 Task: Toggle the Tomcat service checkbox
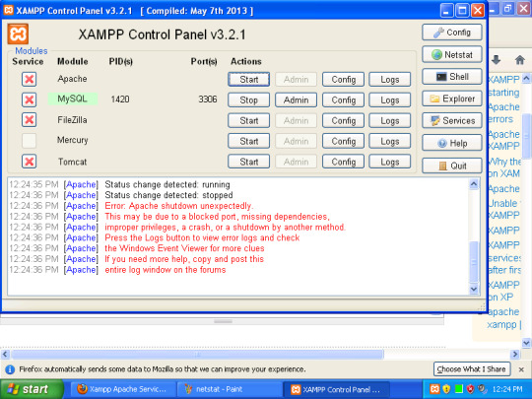point(30,162)
